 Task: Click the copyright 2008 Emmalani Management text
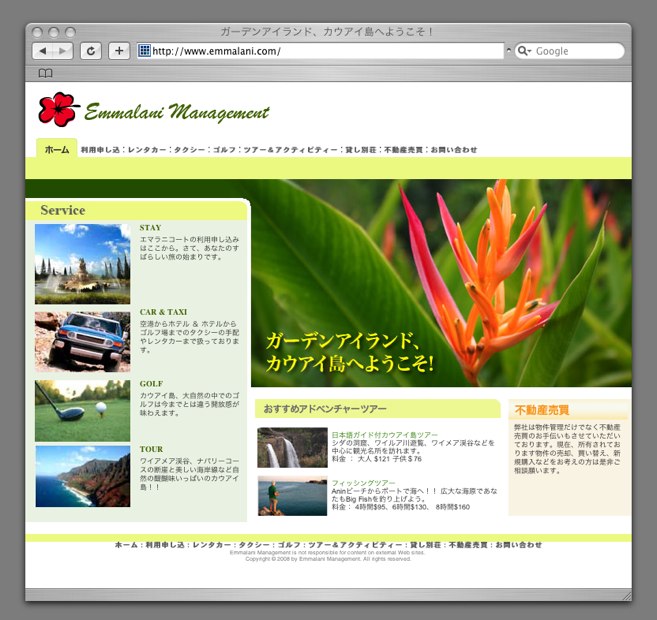(328, 559)
